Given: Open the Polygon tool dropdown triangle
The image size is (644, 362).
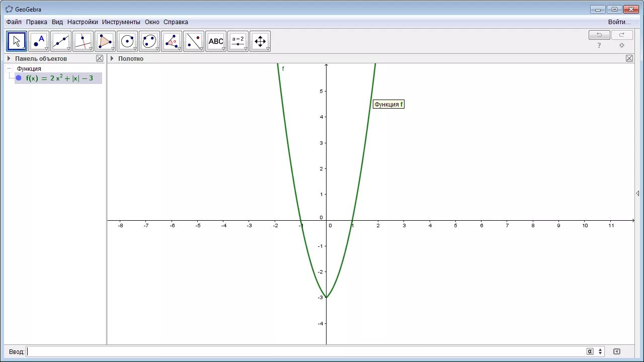Looking at the screenshot, I should point(113,49).
